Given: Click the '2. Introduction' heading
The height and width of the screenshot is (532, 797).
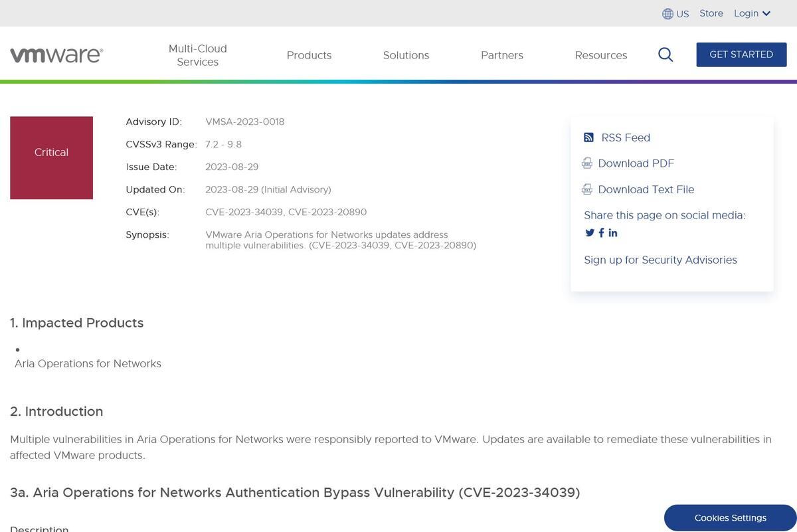Looking at the screenshot, I should tap(56, 411).
